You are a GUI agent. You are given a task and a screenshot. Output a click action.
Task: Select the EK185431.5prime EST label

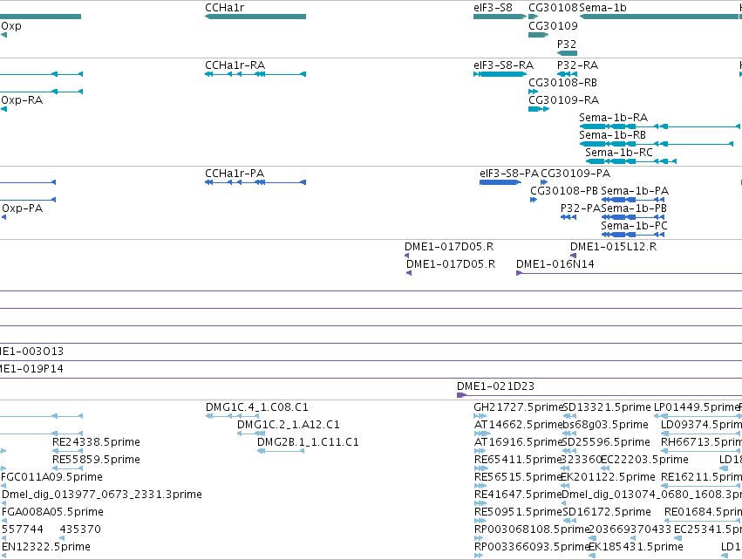point(636,547)
